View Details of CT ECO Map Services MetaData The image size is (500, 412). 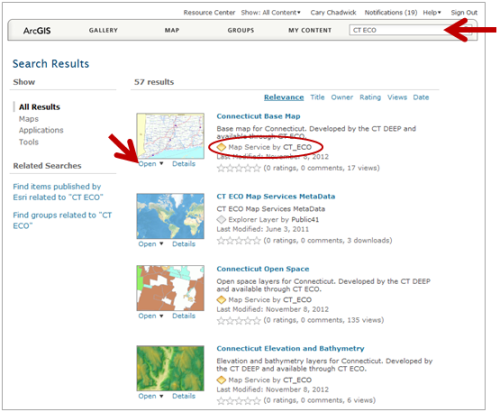184,244
